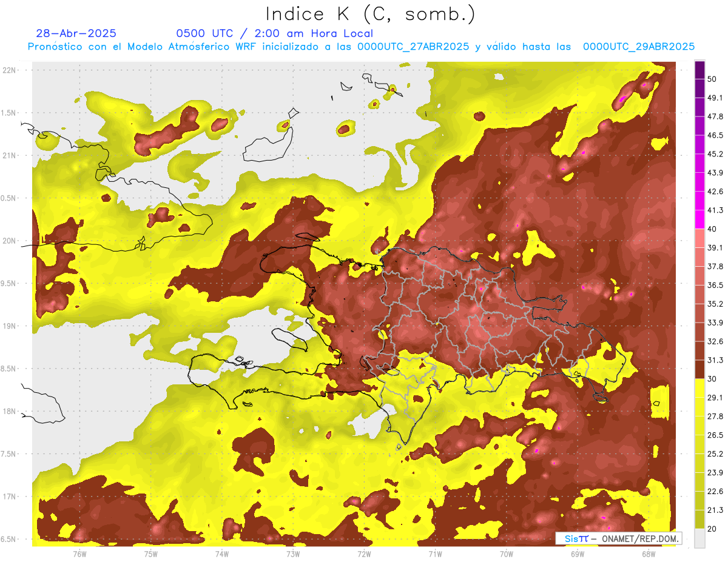This screenshot has height=562, width=728.
Task: Click colorbar value '23.9'
Action: pyautogui.click(x=715, y=473)
